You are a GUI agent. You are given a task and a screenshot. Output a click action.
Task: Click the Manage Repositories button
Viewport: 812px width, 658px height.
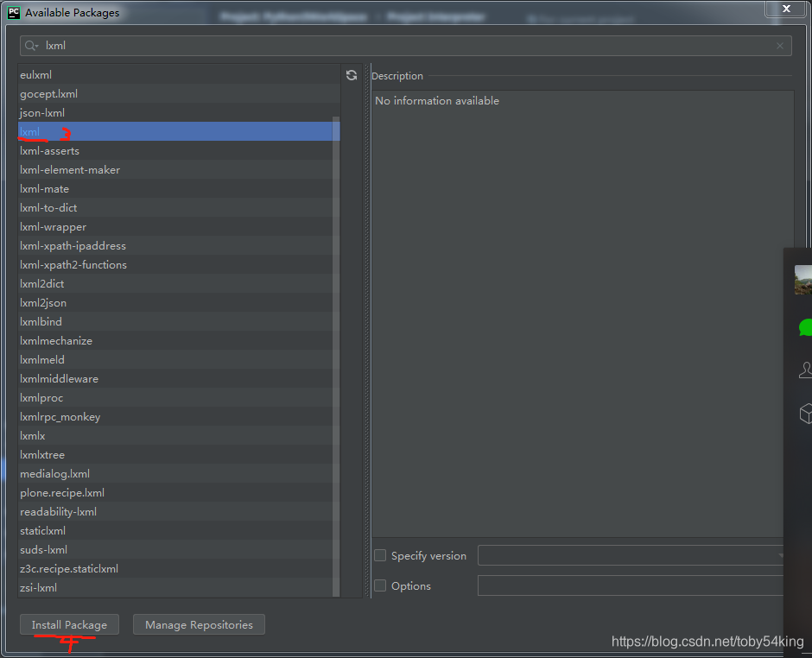(199, 625)
